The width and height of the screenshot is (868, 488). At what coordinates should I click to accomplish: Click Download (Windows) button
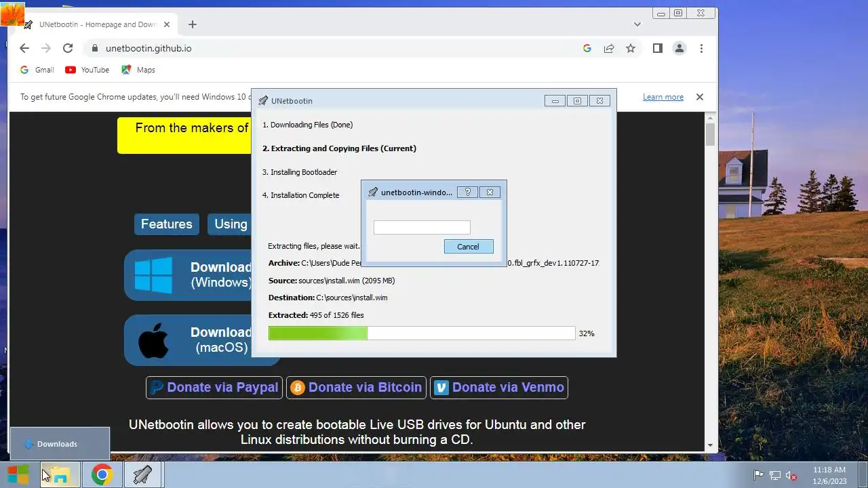pyautogui.click(x=189, y=274)
